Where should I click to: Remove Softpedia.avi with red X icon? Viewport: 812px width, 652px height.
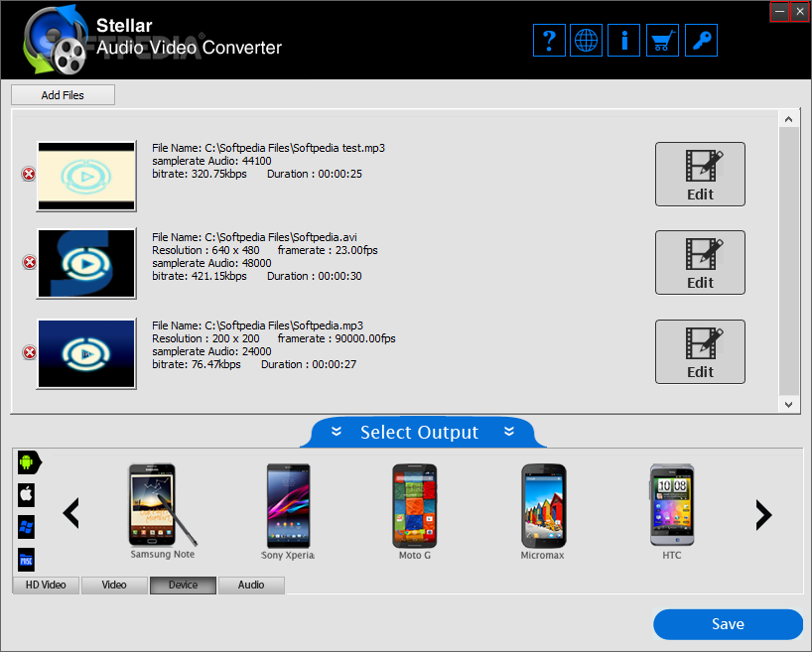coord(30,263)
